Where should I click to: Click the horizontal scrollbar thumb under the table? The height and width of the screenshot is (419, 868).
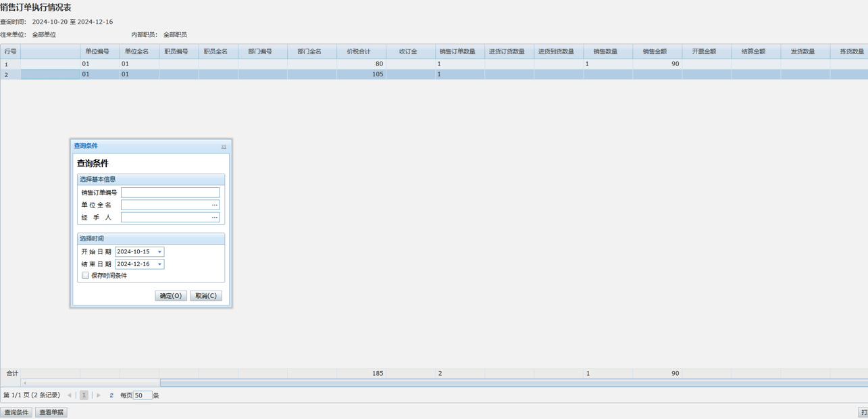(x=513, y=383)
